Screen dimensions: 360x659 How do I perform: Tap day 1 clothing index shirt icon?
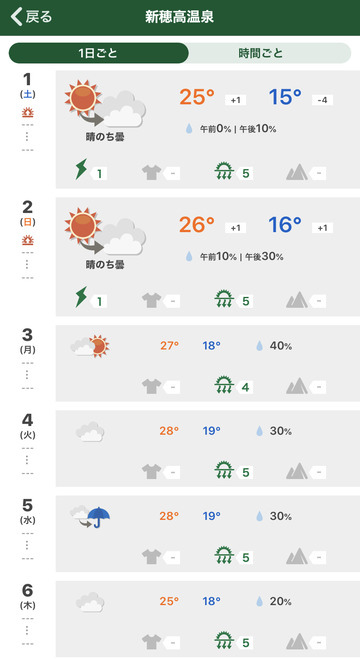(x=152, y=172)
